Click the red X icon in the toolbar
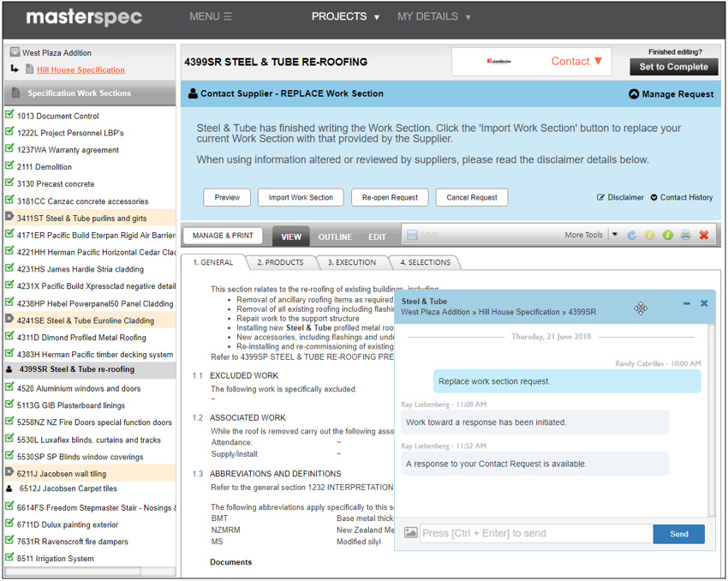728x581 pixels. click(x=704, y=236)
